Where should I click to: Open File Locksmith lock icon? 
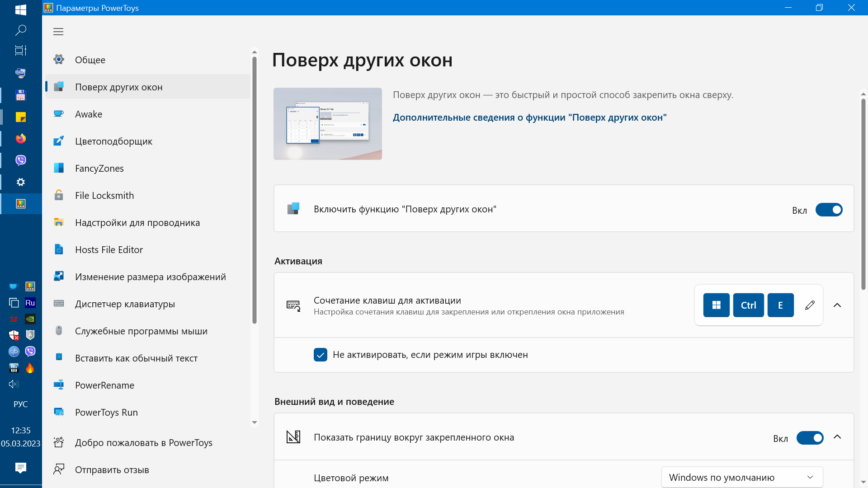pos(59,195)
